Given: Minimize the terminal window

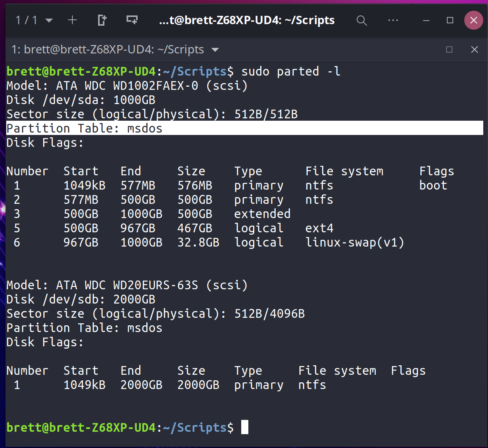Looking at the screenshot, I should coord(426,20).
